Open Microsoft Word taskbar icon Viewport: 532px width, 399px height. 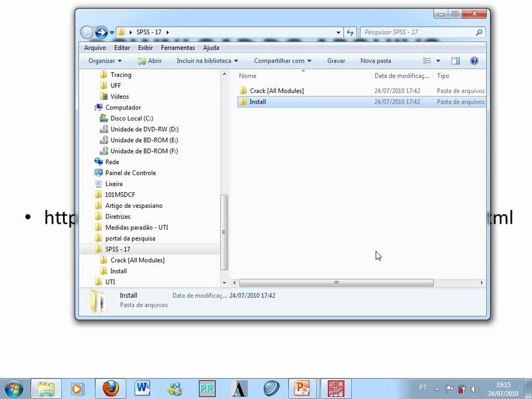[x=142, y=389]
